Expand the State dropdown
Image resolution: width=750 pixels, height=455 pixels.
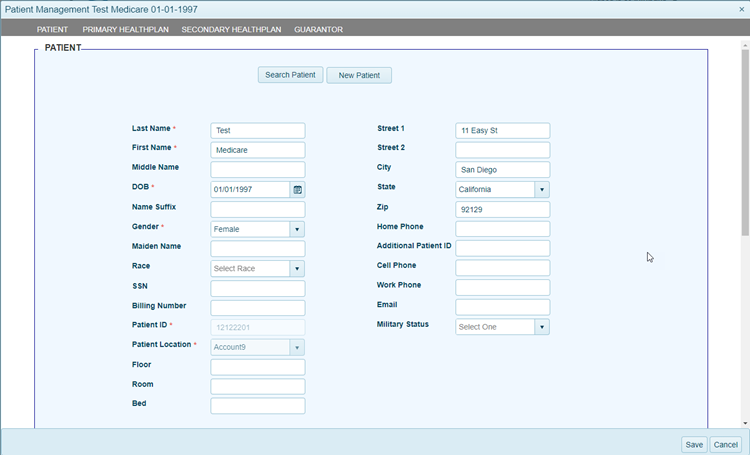[542, 189]
